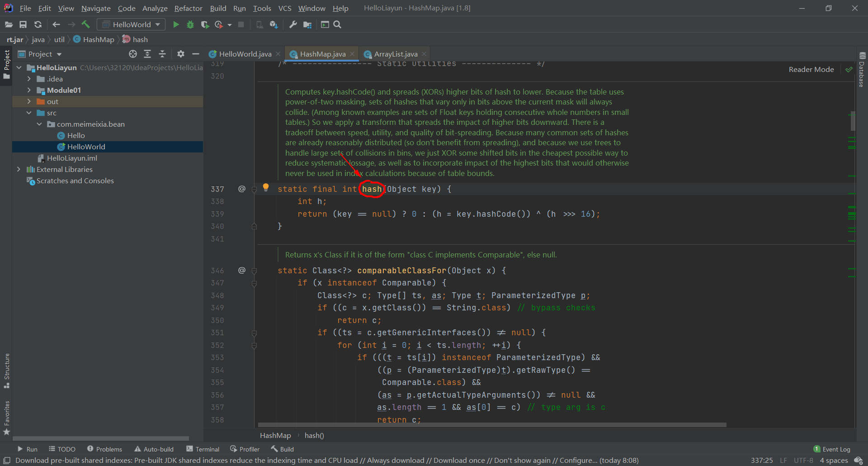Click the gutter @ icon on line 337

point(242,189)
